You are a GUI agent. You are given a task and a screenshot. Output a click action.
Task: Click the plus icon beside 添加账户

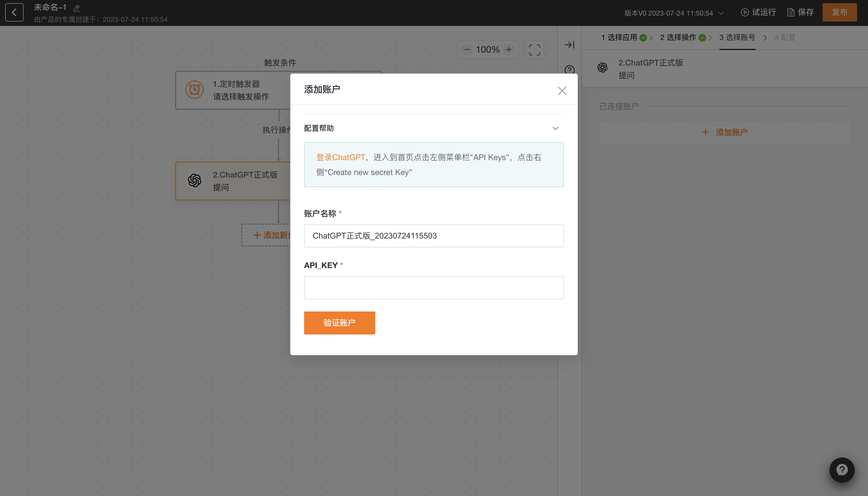pos(706,132)
